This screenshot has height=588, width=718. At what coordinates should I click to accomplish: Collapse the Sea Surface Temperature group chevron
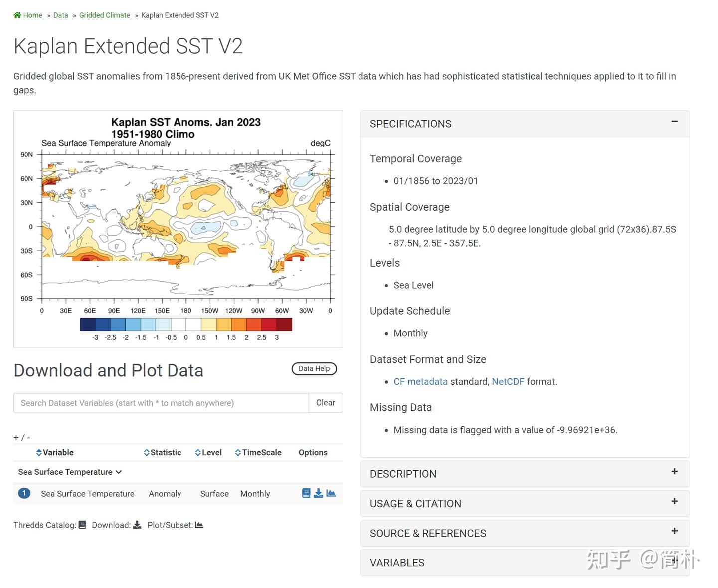pos(119,472)
